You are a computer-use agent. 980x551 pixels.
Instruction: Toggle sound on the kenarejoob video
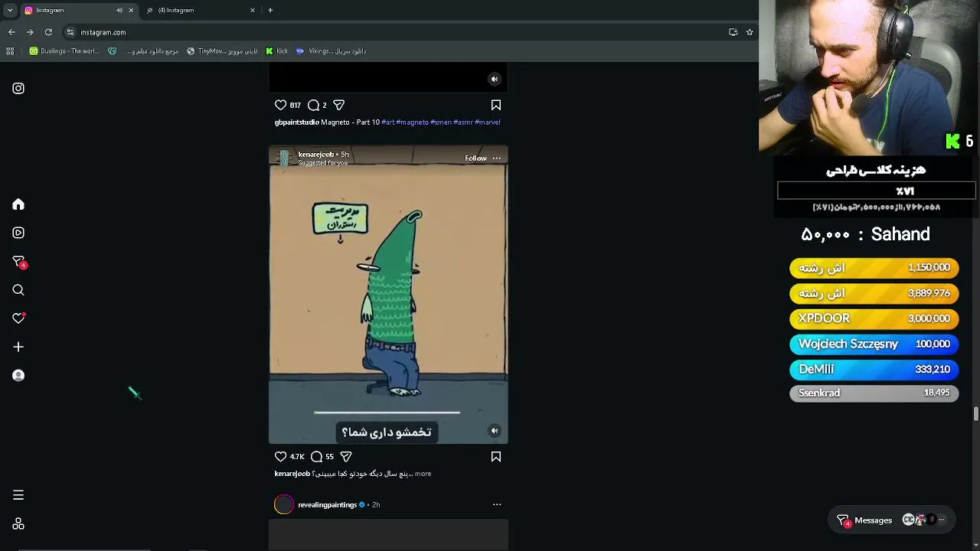pos(495,431)
